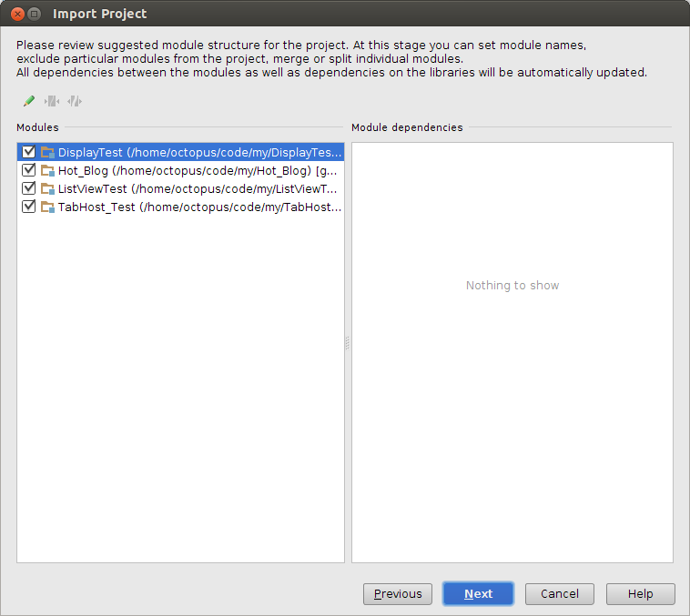Go back with the Previous button

398,594
